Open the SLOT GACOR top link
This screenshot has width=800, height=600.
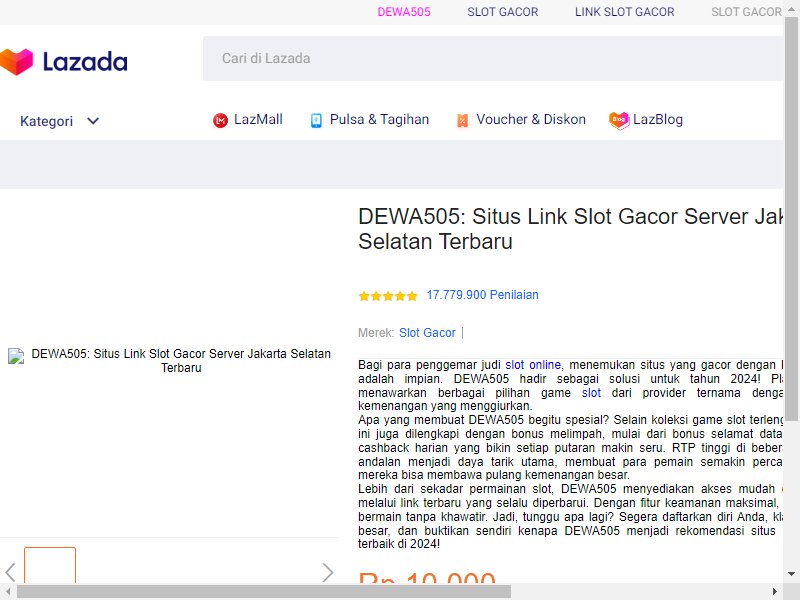pos(503,12)
